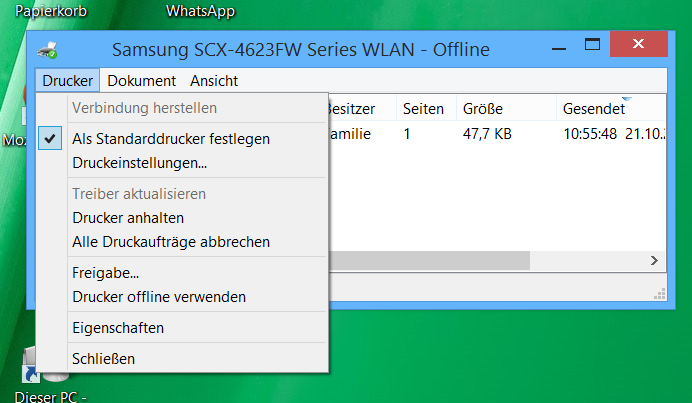Click the horizontal scrollbar thumb
Screen dimensions: 692x403
pos(429,260)
